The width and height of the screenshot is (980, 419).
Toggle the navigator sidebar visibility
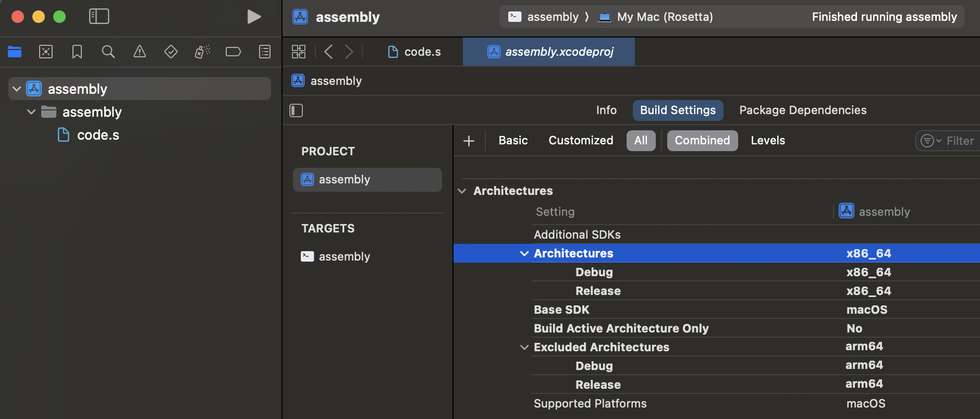click(x=99, y=17)
